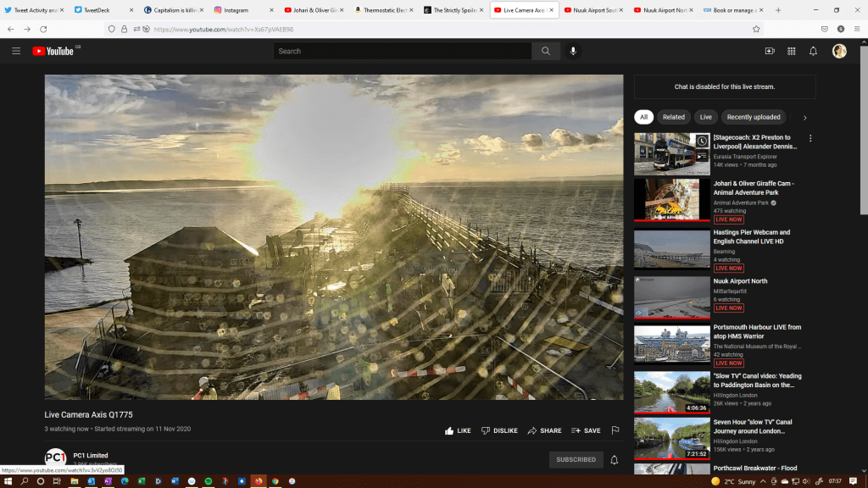Click the search magnifier button
Screen dimensions: 868x488
pos(546,51)
